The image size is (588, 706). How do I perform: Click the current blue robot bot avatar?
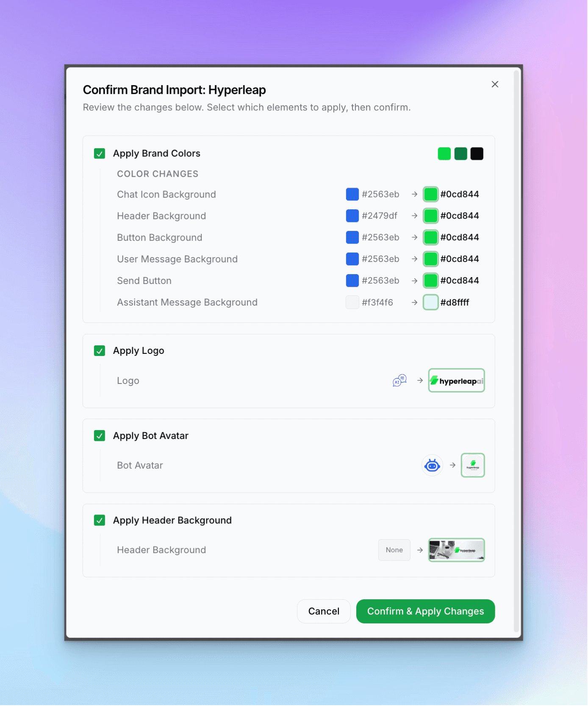point(432,465)
